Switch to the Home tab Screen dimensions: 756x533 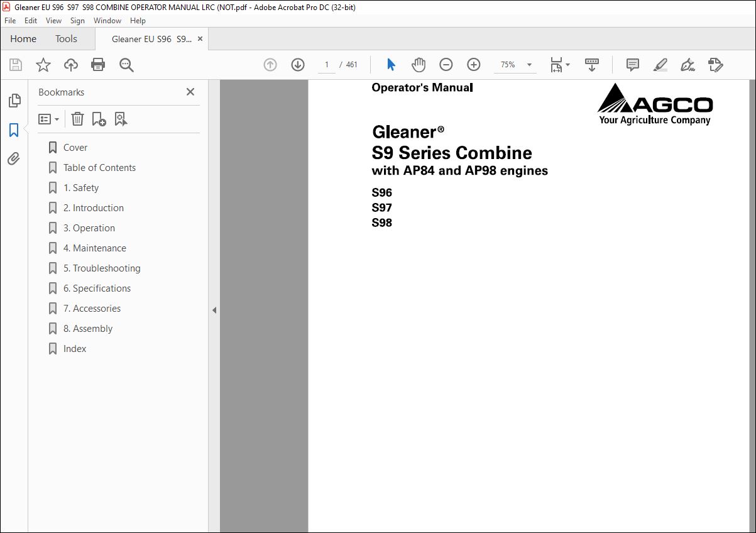pos(23,39)
